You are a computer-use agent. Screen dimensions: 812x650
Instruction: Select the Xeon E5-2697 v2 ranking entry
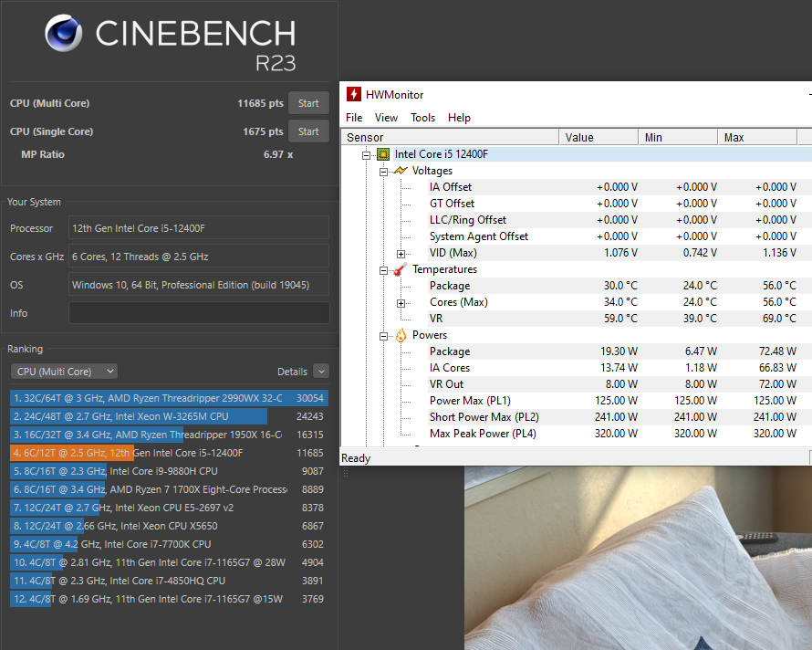pyautogui.click(x=169, y=508)
